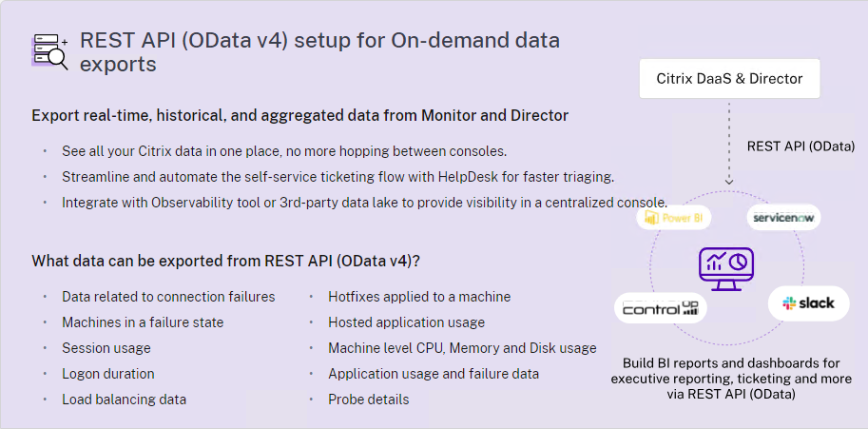Click 'Machines in a failure state' bullet

(x=143, y=322)
